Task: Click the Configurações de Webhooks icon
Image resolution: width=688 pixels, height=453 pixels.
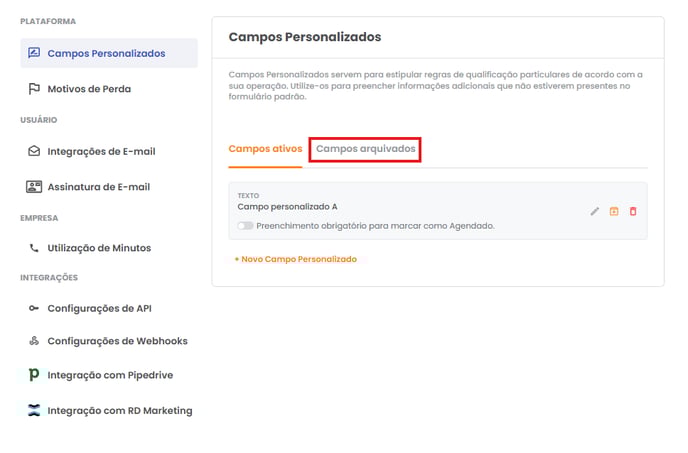Action: pyautogui.click(x=34, y=341)
